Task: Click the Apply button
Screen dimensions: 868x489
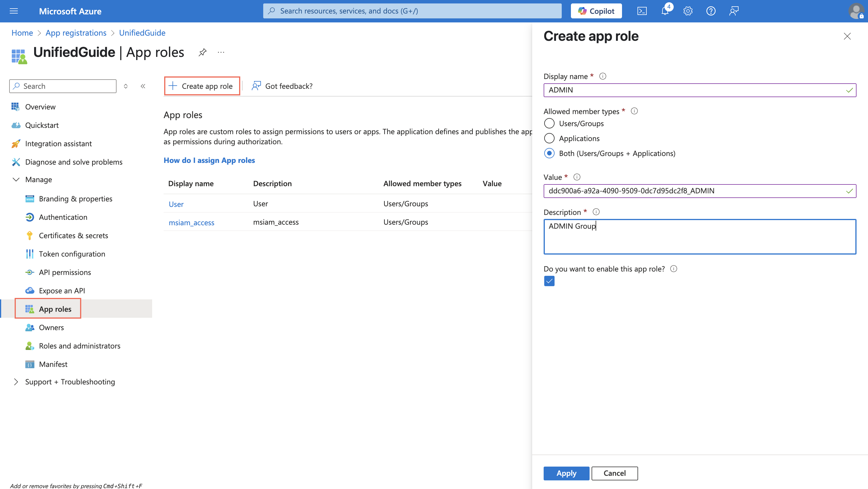Action: 566,473
